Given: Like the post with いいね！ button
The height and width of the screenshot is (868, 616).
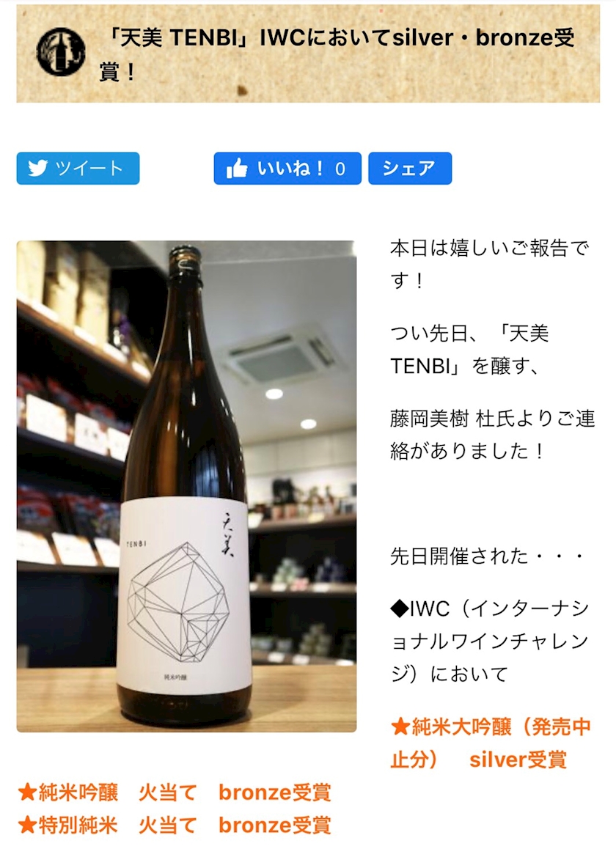Looking at the screenshot, I should (x=287, y=169).
